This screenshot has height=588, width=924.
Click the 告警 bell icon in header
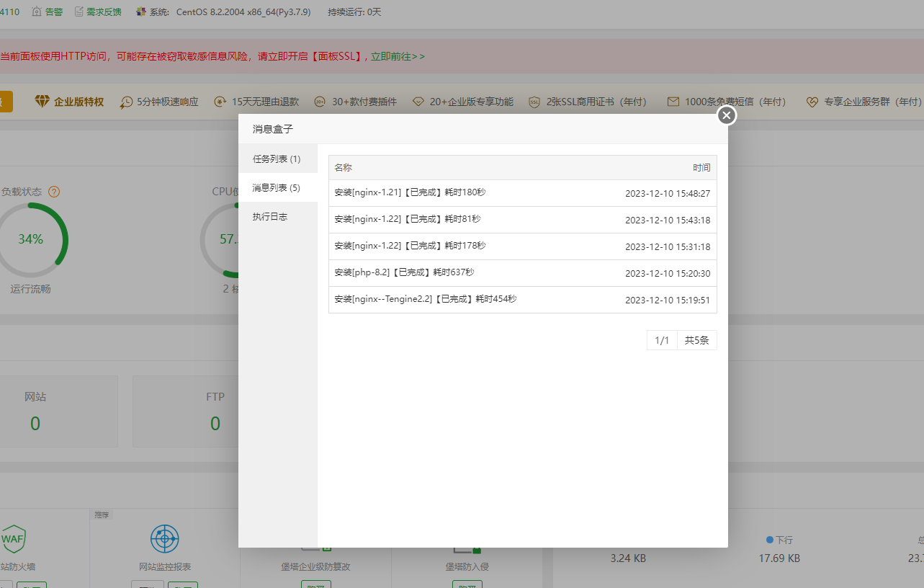pos(37,12)
